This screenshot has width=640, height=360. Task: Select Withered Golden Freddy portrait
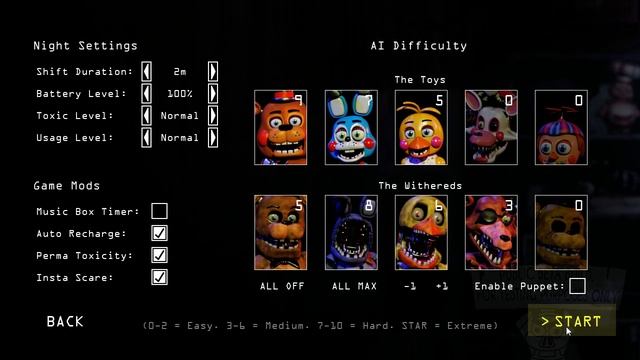click(x=561, y=233)
